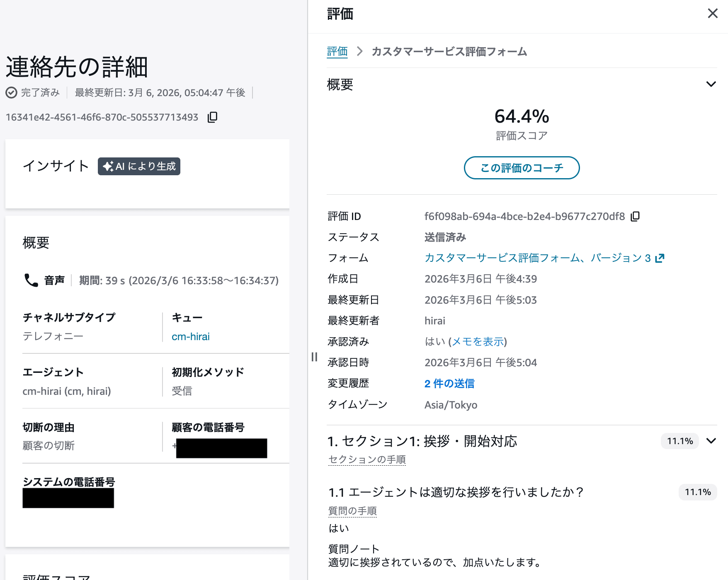Open the 2 件の送信 change history
The image size is (728, 580).
[x=449, y=384]
